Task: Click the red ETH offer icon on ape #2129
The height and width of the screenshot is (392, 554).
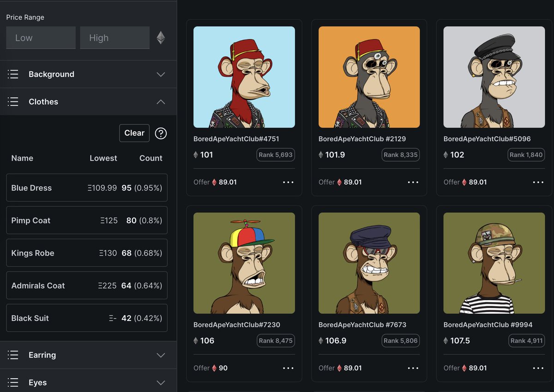Action: (x=339, y=182)
